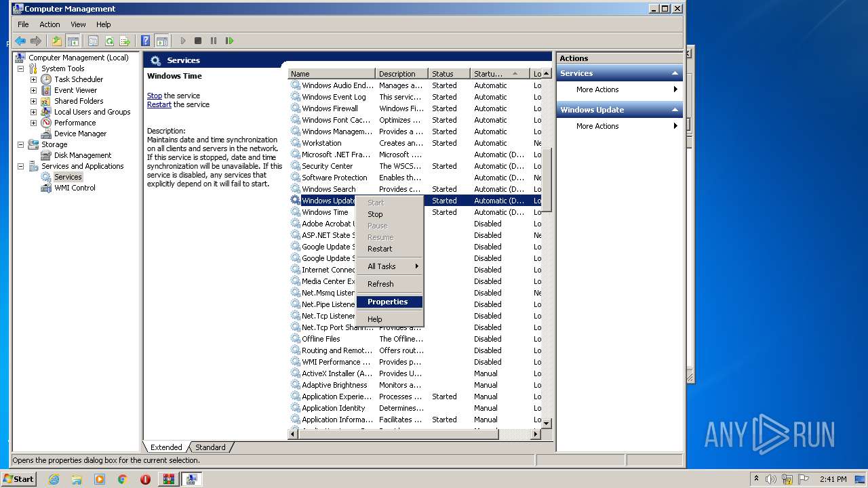868x488 pixels.
Task: Collapse the Services actions section
Action: [x=675, y=73]
